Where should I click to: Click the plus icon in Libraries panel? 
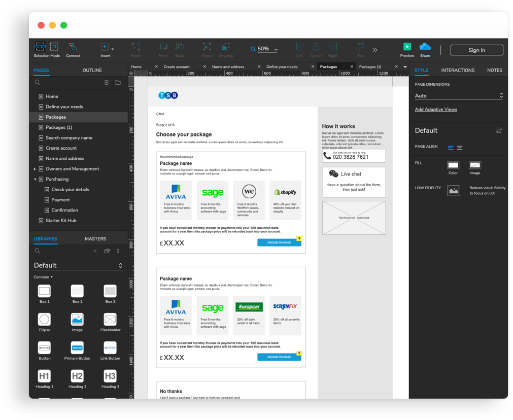95,251
